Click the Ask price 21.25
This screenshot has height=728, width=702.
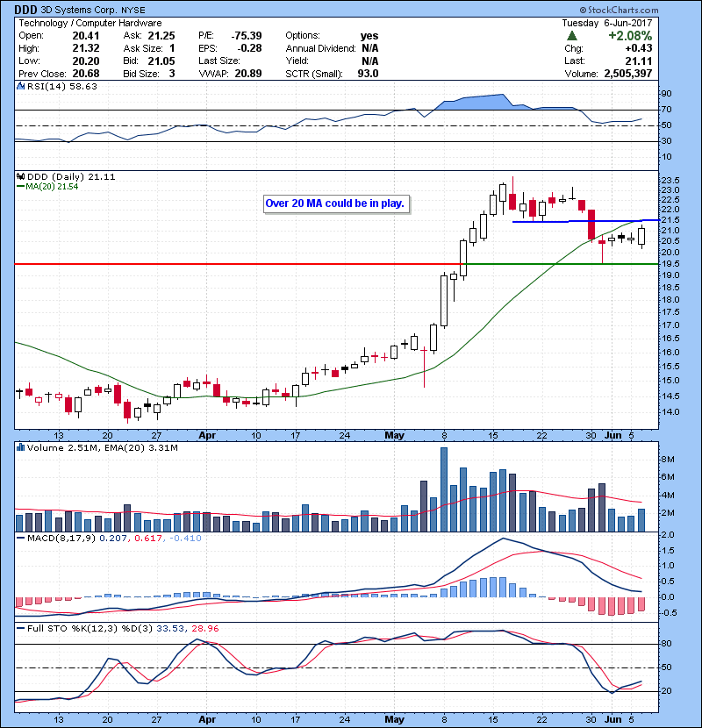coord(161,36)
